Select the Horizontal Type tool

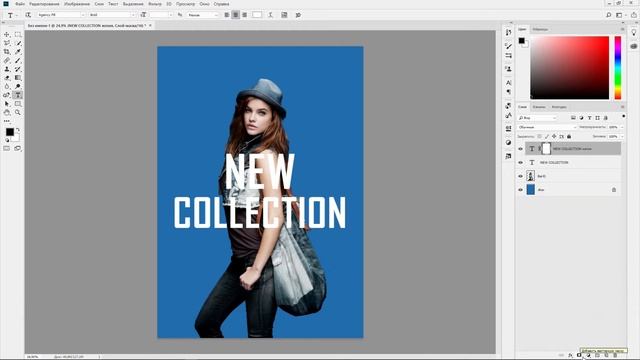[18, 95]
